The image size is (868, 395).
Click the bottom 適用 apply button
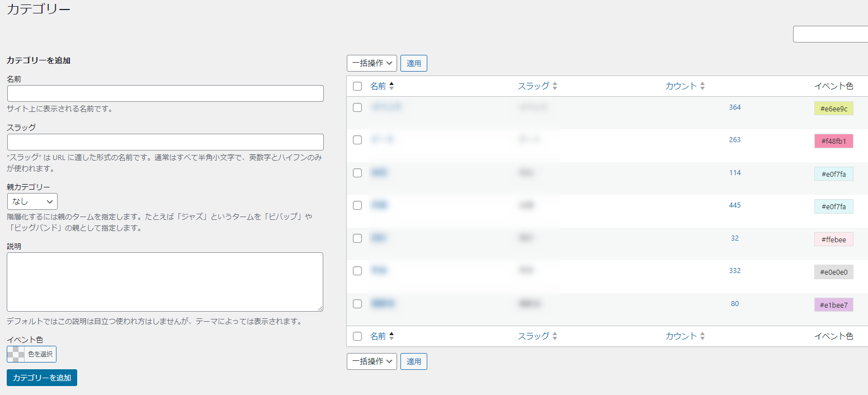click(414, 361)
